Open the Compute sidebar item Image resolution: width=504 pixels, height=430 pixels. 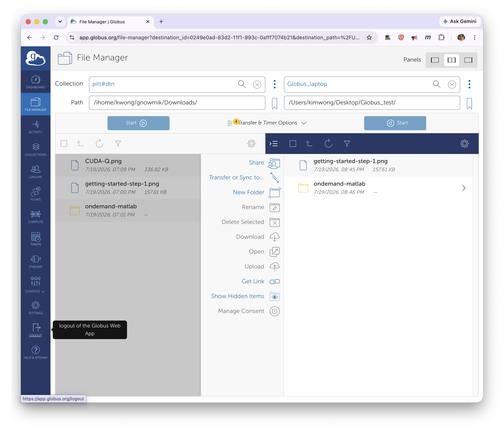point(35,217)
